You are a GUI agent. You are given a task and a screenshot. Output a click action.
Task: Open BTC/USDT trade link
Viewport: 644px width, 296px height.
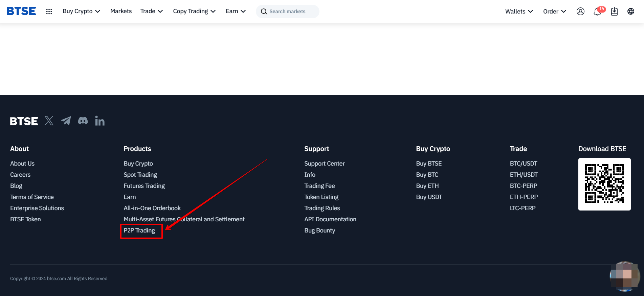524,164
